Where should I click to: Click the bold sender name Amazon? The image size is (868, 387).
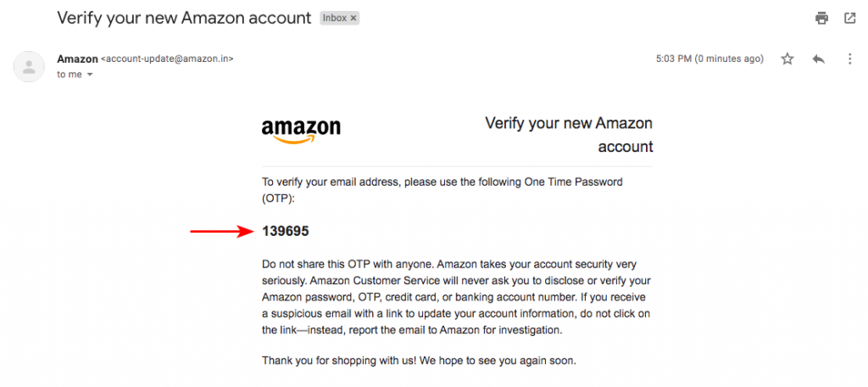[x=76, y=59]
